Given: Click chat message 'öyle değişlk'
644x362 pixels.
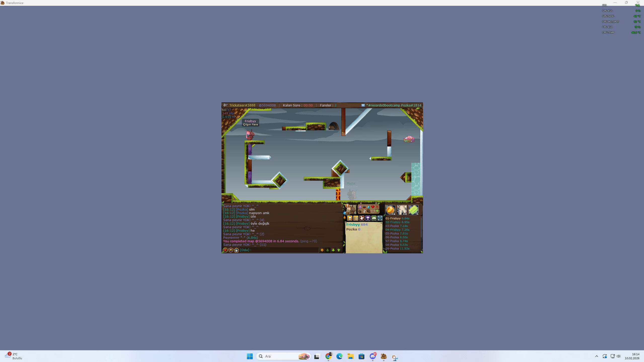Looking at the screenshot, I should coord(260,223).
